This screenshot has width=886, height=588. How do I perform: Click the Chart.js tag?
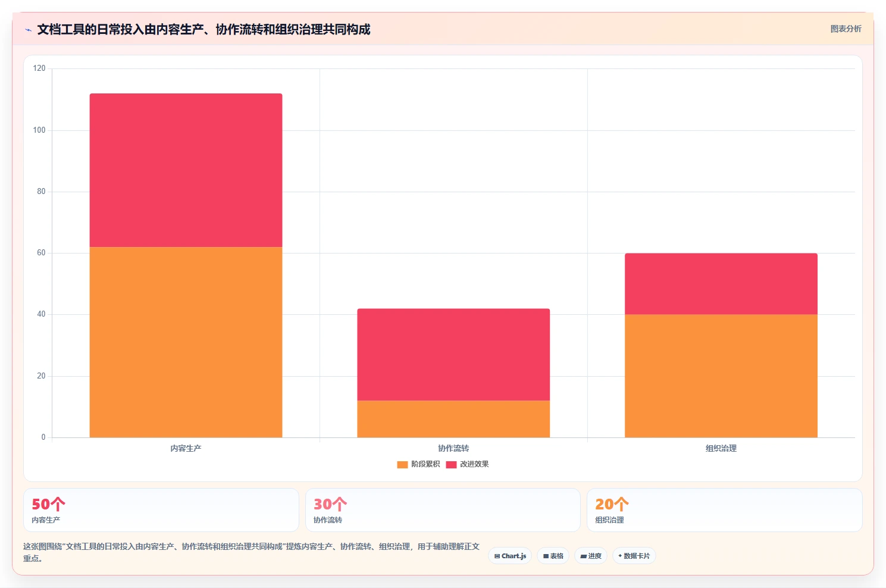pyautogui.click(x=510, y=556)
